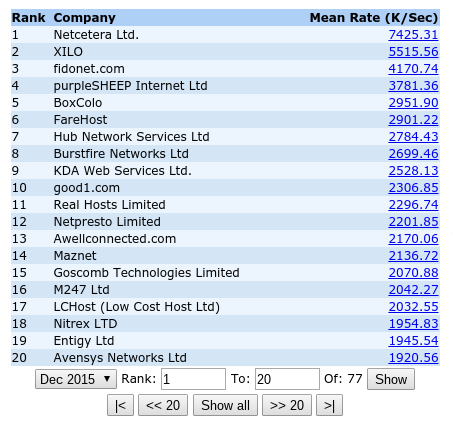Click the Show all button

click(225, 405)
